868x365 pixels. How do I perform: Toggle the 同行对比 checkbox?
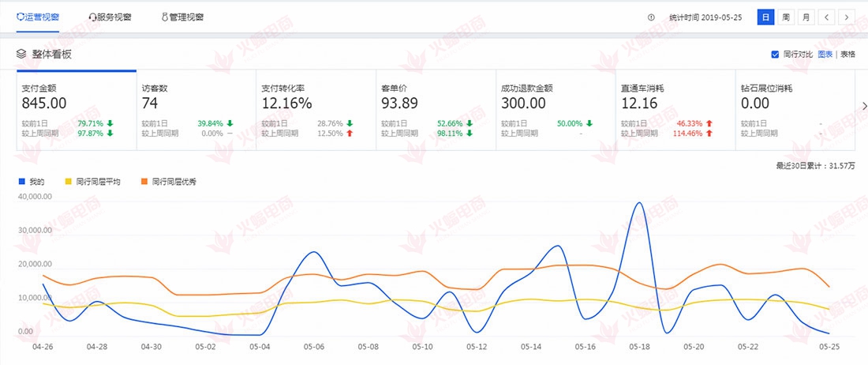[775, 55]
